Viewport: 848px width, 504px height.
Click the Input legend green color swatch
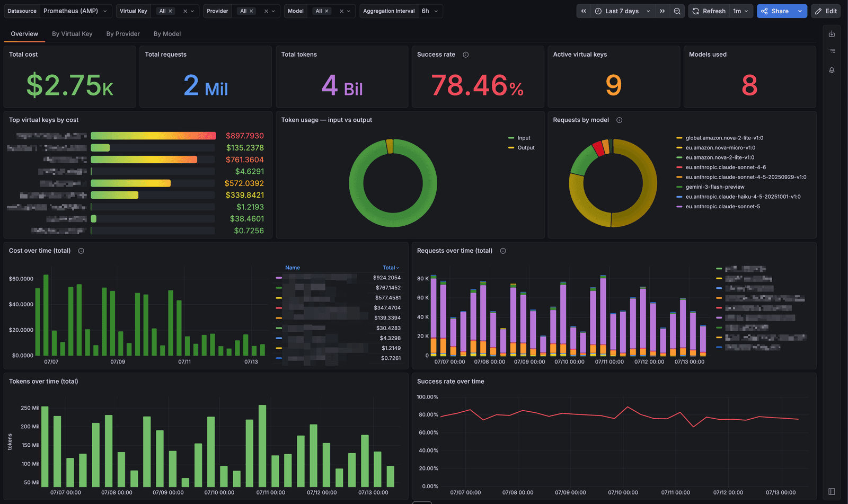point(511,138)
